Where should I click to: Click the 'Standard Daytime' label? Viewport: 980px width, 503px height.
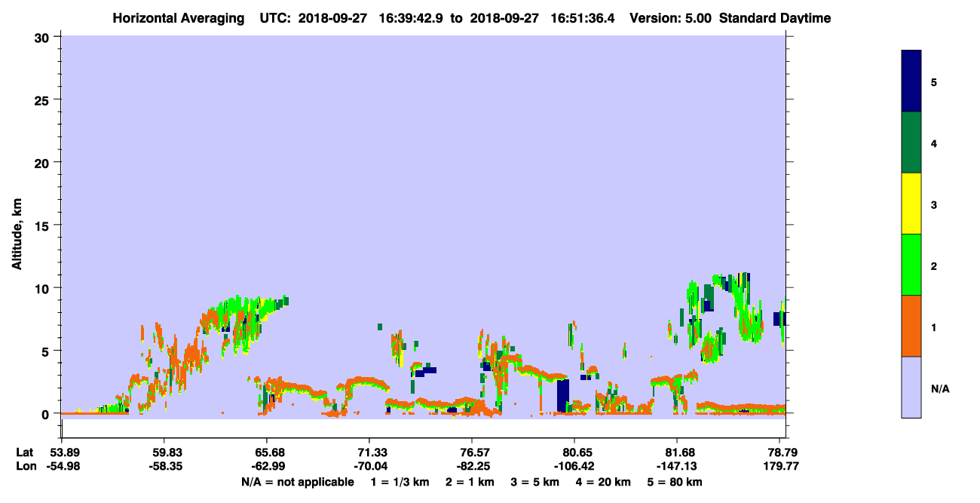[x=775, y=18]
